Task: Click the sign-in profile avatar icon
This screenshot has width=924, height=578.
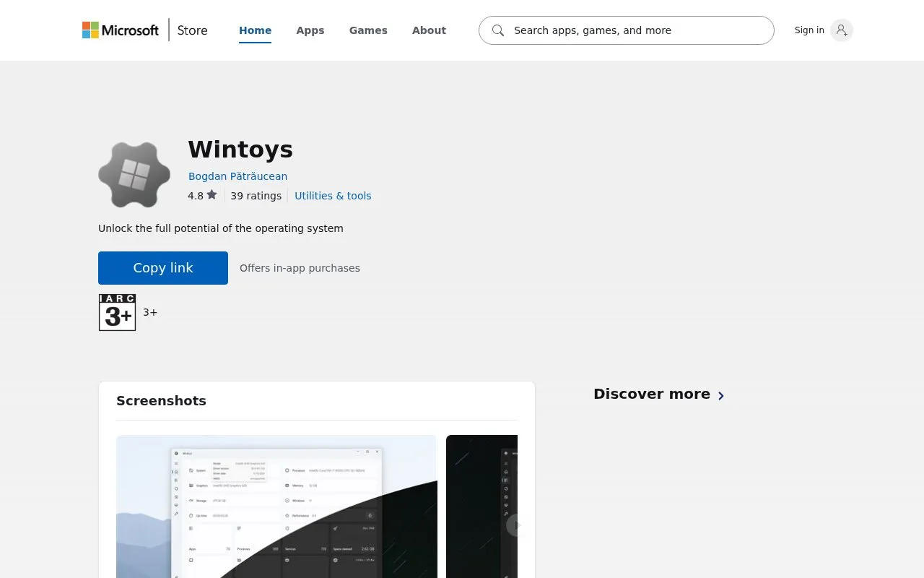Action: (x=842, y=30)
